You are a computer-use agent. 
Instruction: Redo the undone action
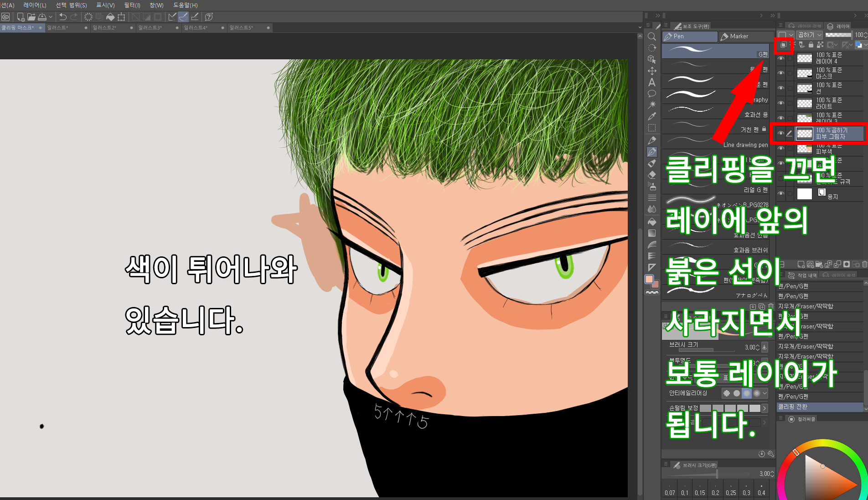(x=74, y=17)
